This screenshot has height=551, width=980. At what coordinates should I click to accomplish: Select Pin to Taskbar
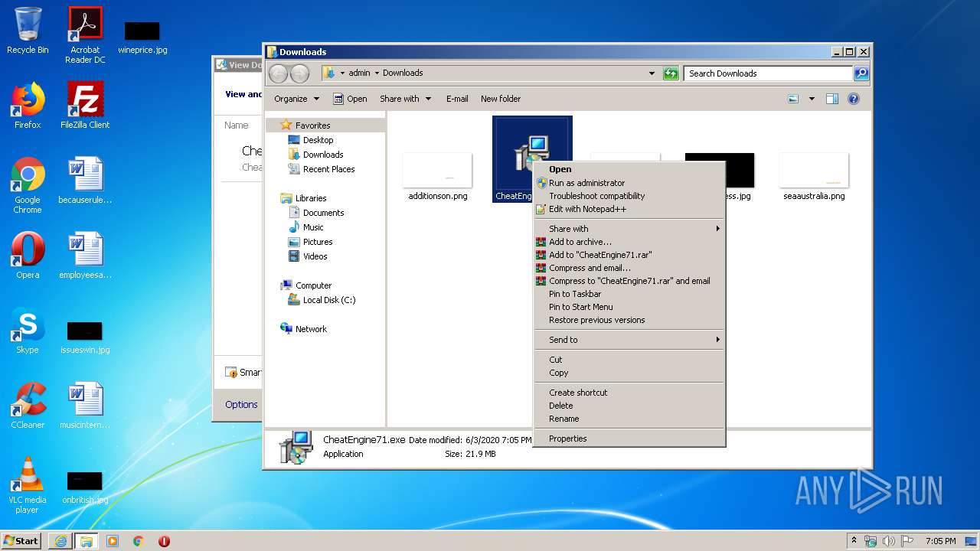(629, 294)
